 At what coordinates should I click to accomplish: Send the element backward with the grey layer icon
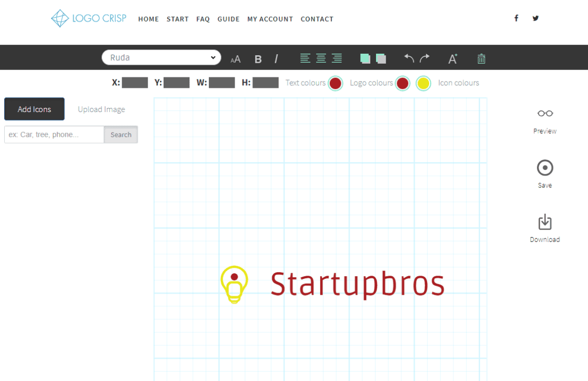(381, 58)
